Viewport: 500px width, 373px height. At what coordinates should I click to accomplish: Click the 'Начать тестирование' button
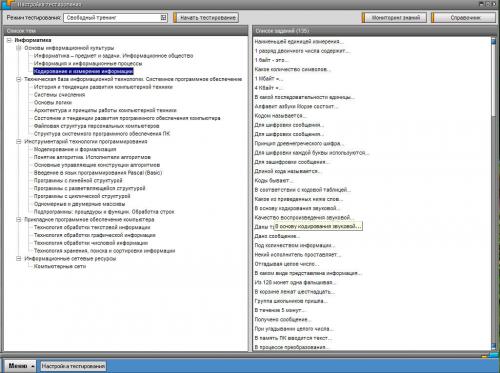206,18
